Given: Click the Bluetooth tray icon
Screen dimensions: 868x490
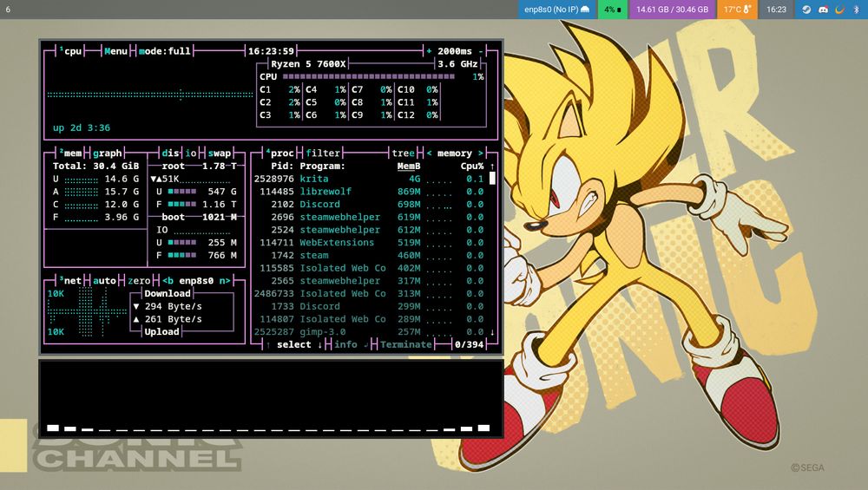Looking at the screenshot, I should click(857, 10).
